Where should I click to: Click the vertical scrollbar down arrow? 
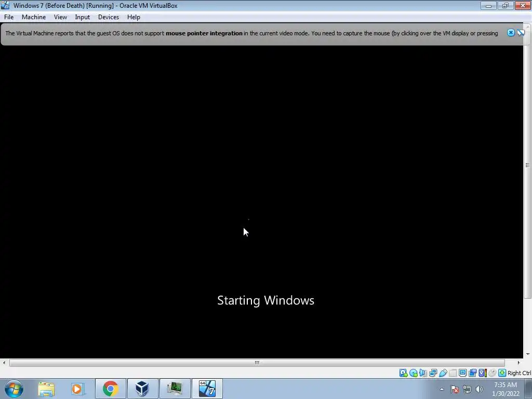pos(527,354)
